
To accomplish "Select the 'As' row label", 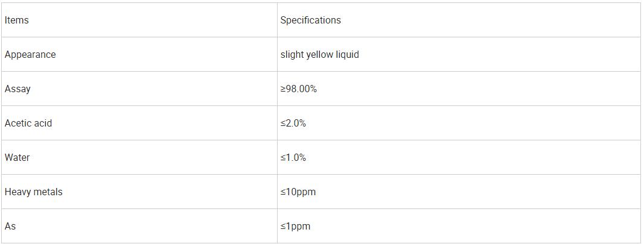I will click(10, 226).
